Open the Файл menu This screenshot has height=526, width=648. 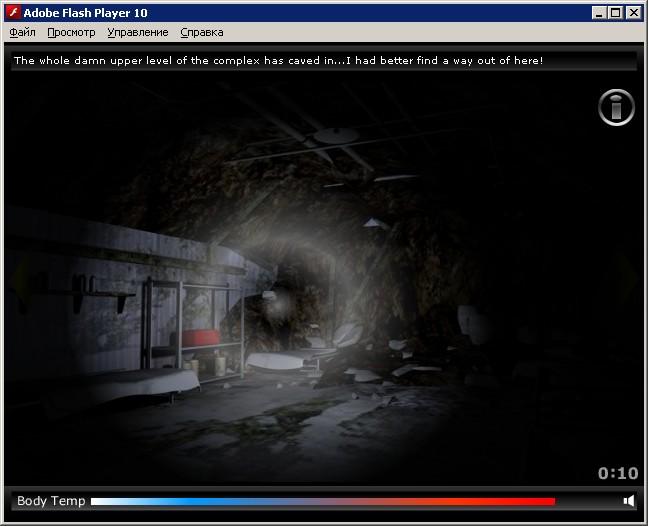pyautogui.click(x=22, y=32)
